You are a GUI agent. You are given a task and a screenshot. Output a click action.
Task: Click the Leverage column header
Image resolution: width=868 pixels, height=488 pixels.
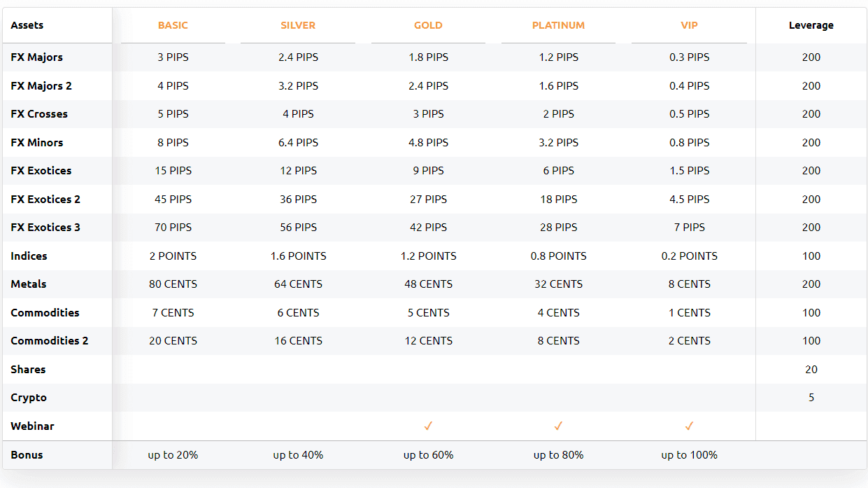811,25
